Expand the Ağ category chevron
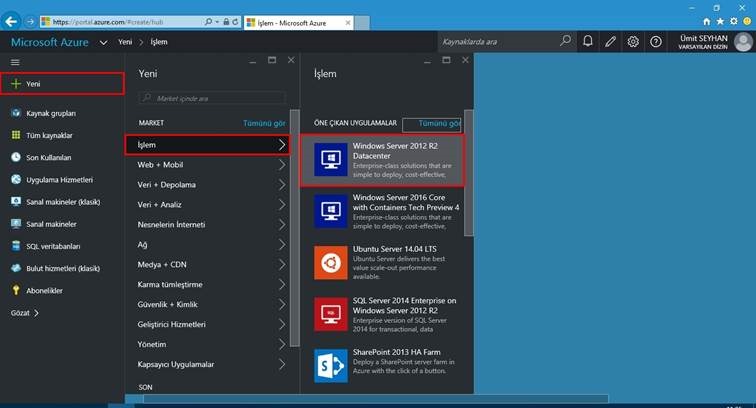The height and width of the screenshot is (408, 756). [x=282, y=245]
